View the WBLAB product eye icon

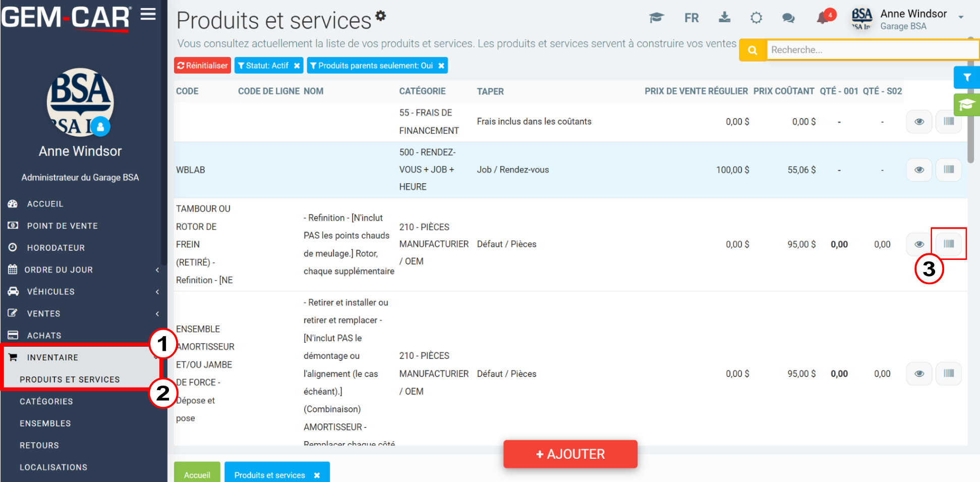point(919,170)
